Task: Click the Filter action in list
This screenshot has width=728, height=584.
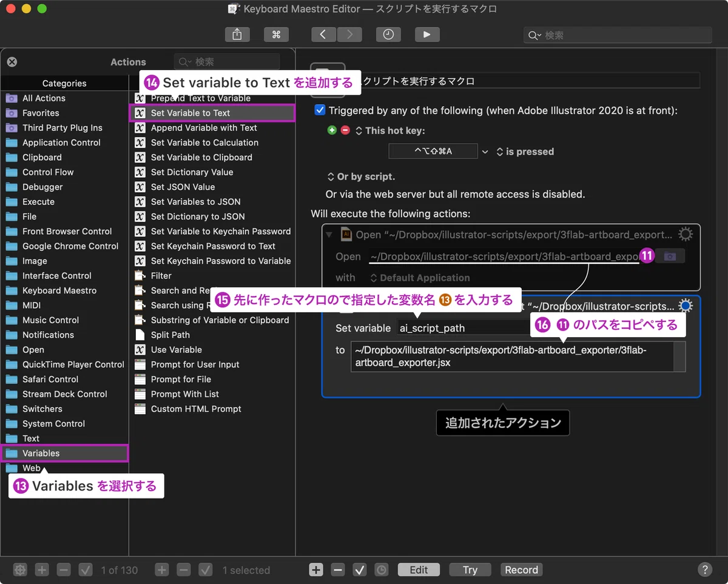Action: [212, 276]
